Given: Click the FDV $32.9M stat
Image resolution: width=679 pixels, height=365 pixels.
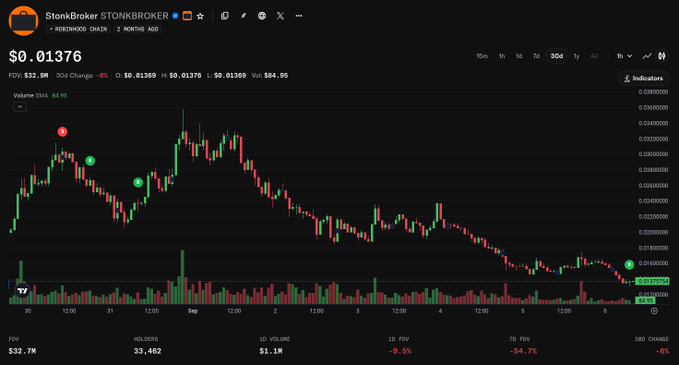Looking at the screenshot, I should tap(29, 75).
